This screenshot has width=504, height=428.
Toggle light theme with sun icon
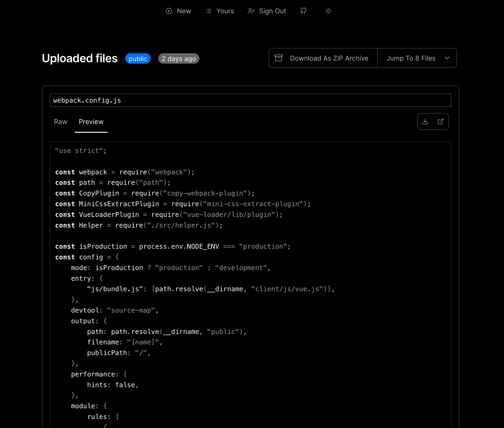pos(328,11)
